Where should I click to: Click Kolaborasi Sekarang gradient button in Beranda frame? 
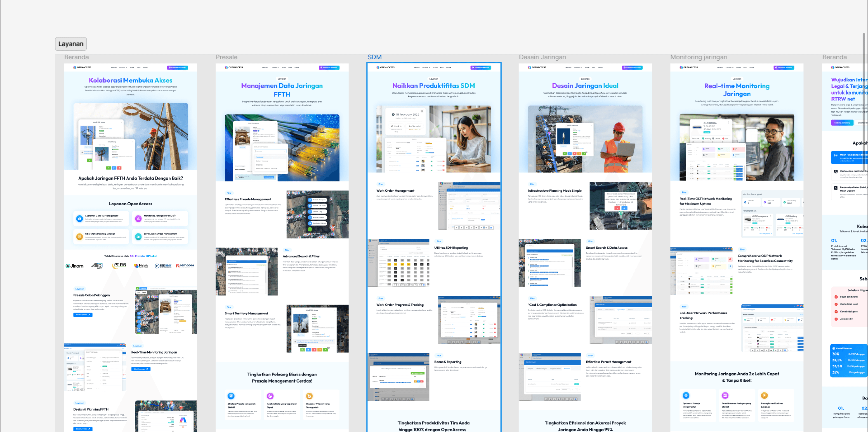[x=177, y=67]
